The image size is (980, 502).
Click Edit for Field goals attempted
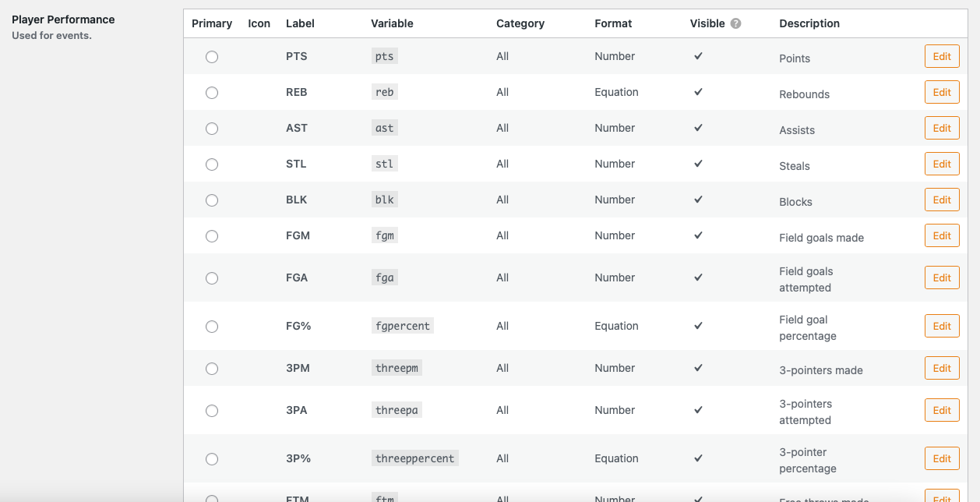942,278
